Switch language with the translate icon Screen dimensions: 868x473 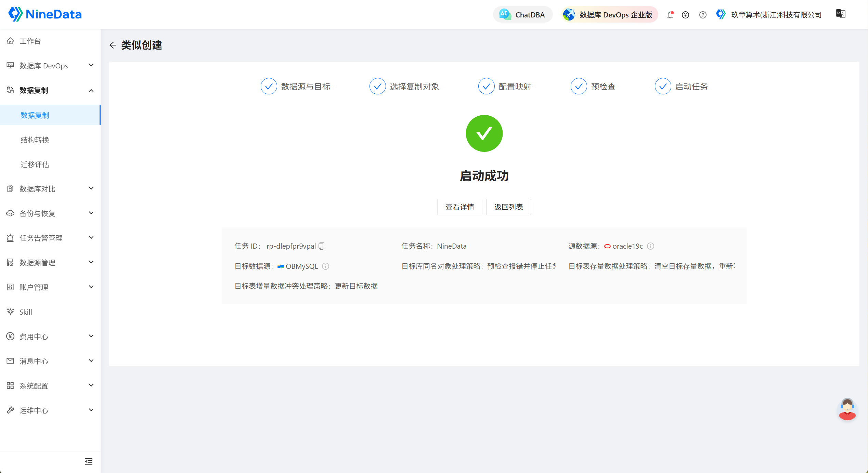tap(841, 14)
